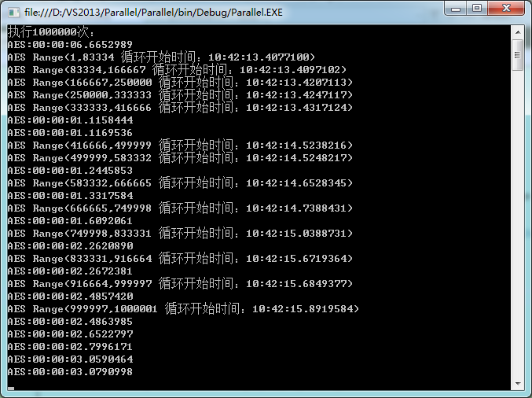
Task: Click the timestamp 10:42:15.8919584
Action: click(303, 308)
